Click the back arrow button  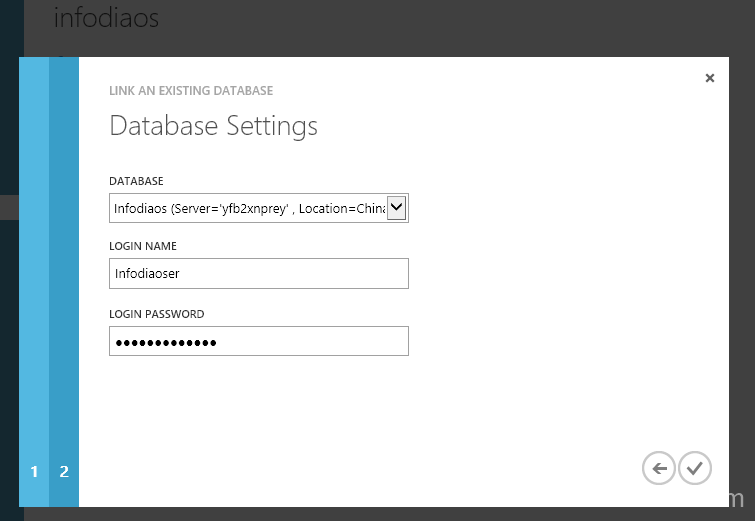(x=658, y=468)
